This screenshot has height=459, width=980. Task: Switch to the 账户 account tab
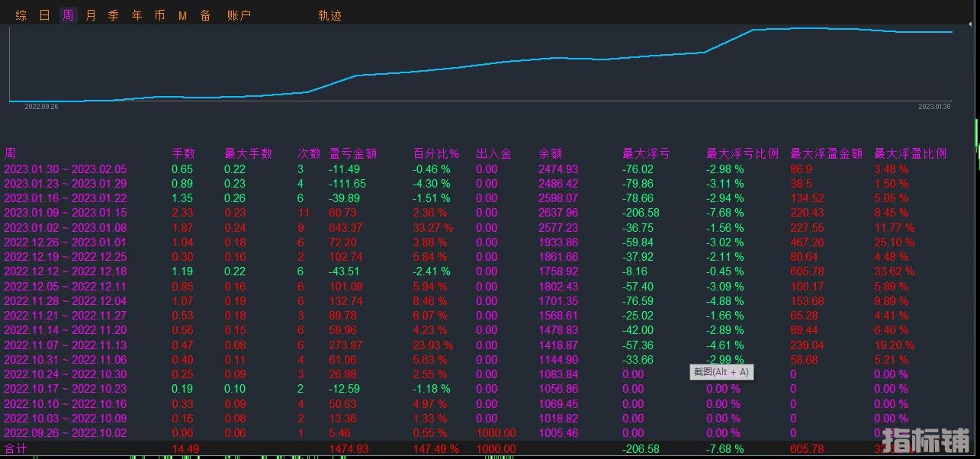(x=239, y=15)
